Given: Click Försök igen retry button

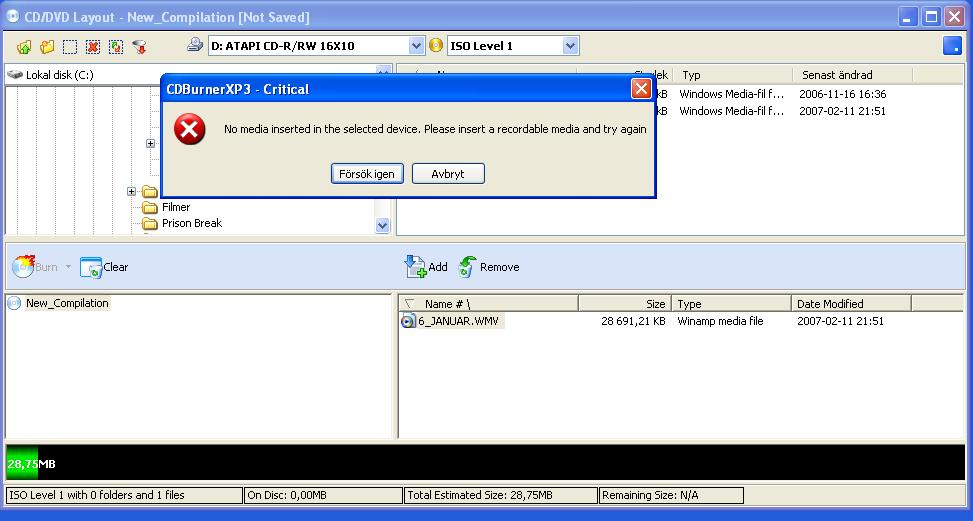Looking at the screenshot, I should click(x=367, y=174).
